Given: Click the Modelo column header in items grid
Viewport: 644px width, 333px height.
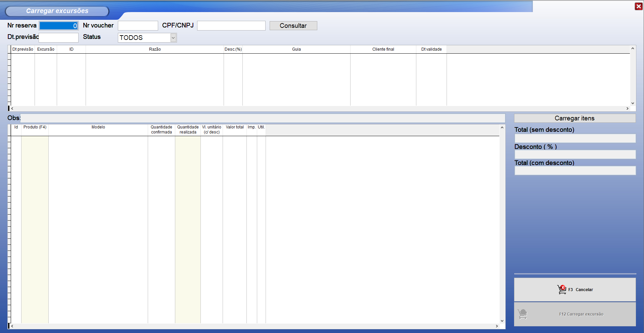Looking at the screenshot, I should [98, 127].
